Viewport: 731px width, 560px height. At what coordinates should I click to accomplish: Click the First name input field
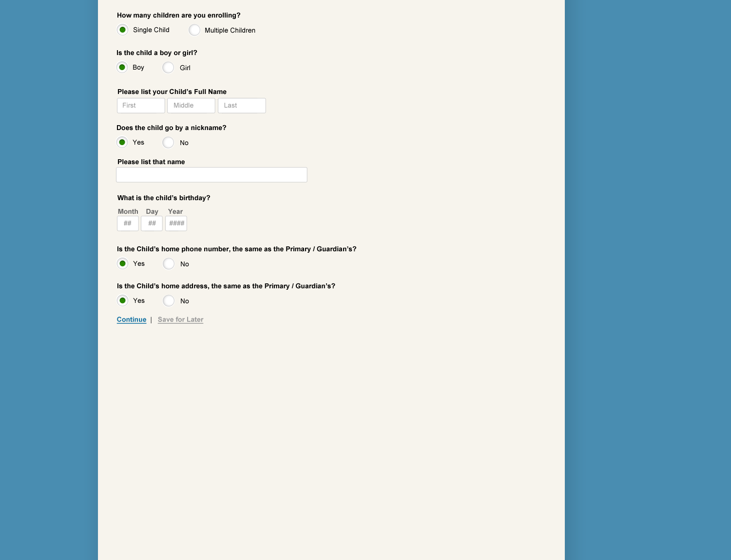(141, 106)
